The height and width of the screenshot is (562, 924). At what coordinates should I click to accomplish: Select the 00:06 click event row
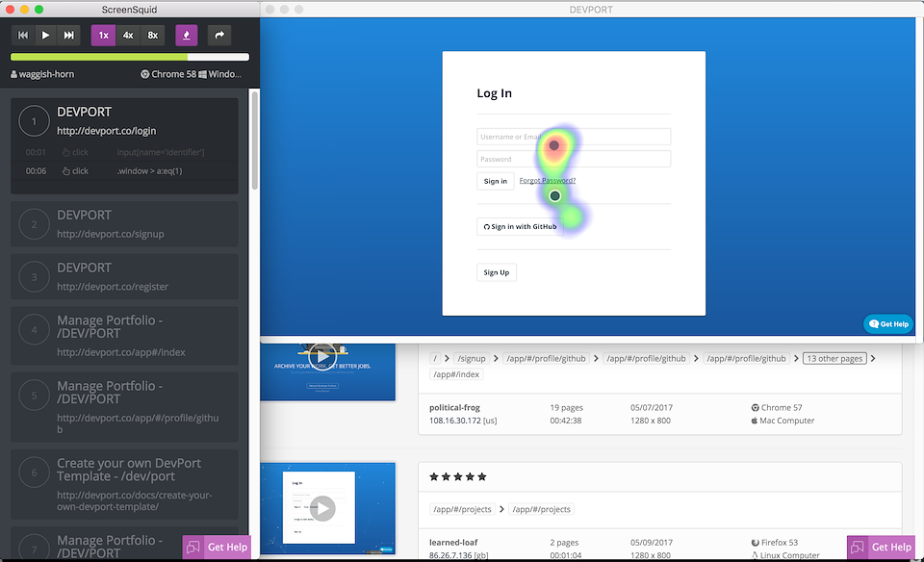tap(125, 171)
